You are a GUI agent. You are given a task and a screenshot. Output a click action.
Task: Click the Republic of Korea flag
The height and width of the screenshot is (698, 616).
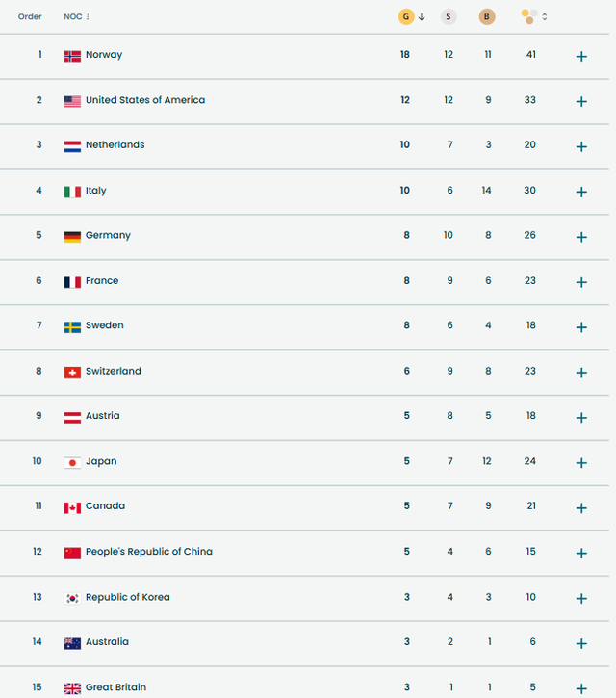(72, 598)
